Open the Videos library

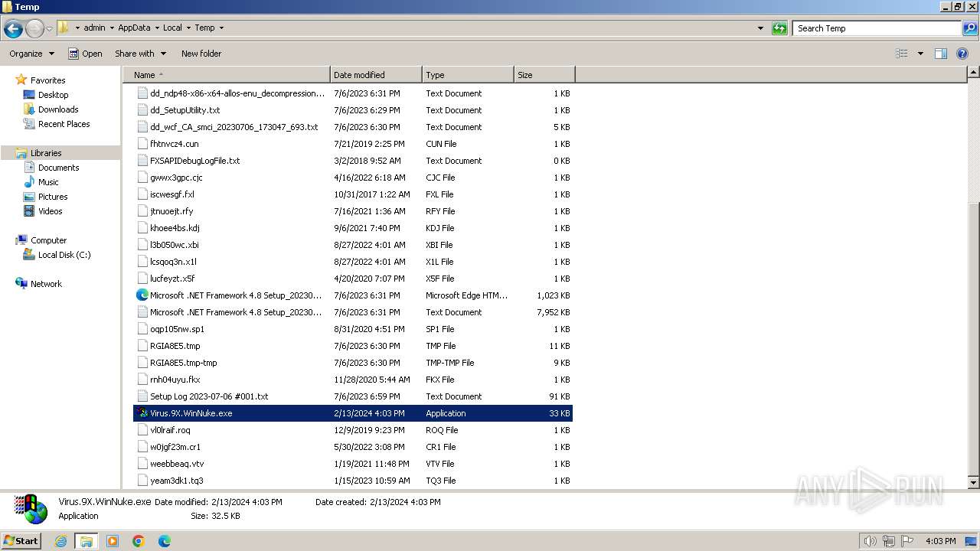pos(50,211)
